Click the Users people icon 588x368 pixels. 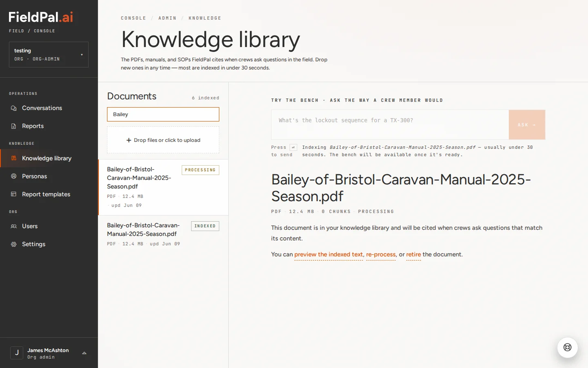[x=13, y=226]
